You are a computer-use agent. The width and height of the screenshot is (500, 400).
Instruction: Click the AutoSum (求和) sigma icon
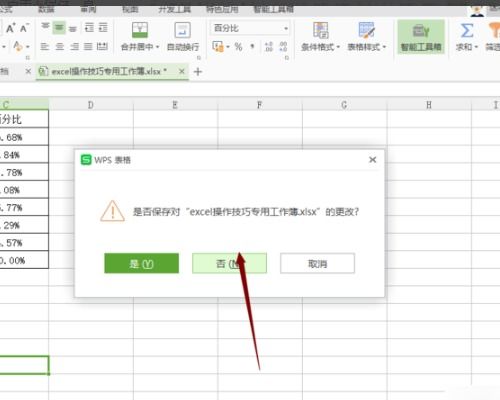pyautogui.click(x=467, y=30)
